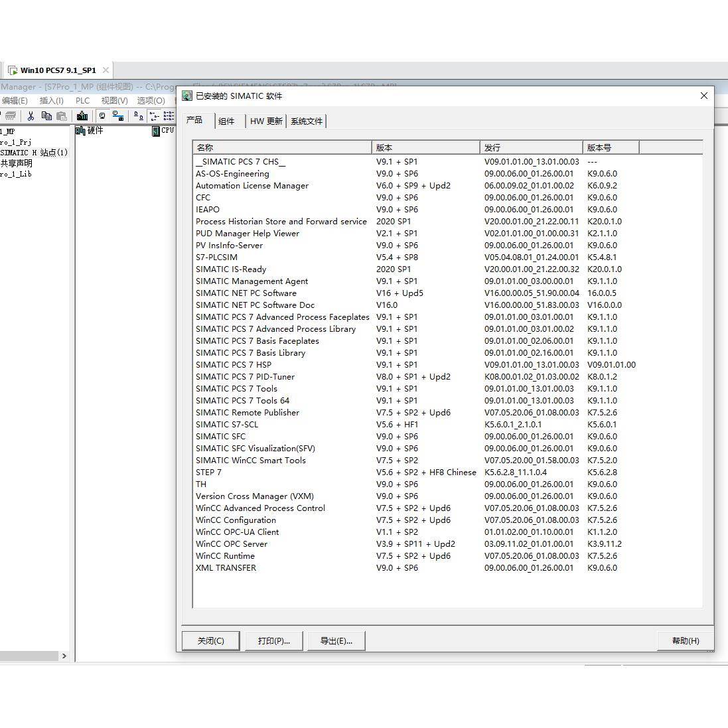Select the Large Icons view toolbar icon

tap(138, 116)
